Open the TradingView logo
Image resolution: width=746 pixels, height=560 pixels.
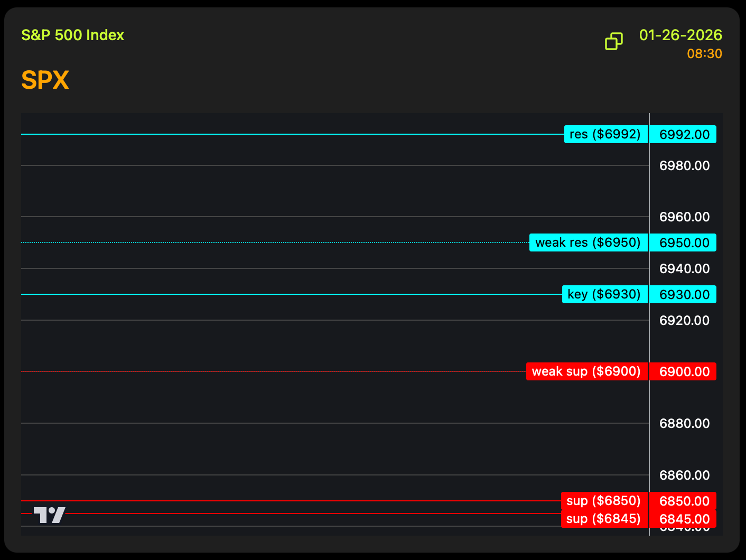pyautogui.click(x=49, y=515)
